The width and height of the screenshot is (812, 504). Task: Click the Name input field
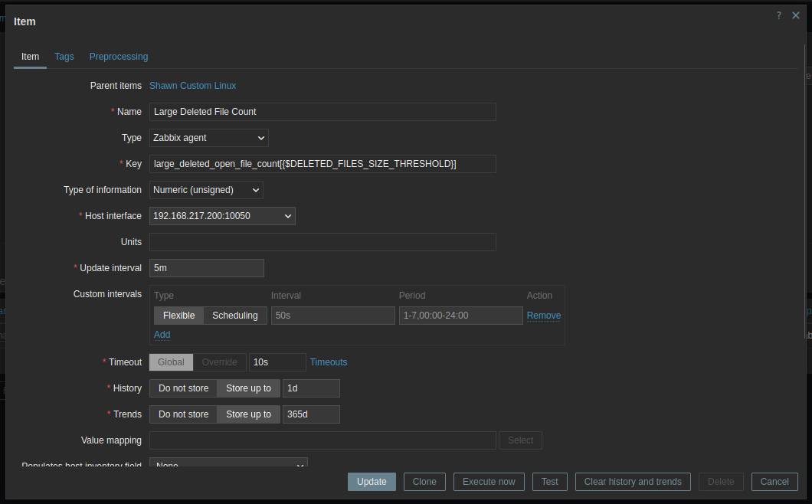[x=323, y=112]
